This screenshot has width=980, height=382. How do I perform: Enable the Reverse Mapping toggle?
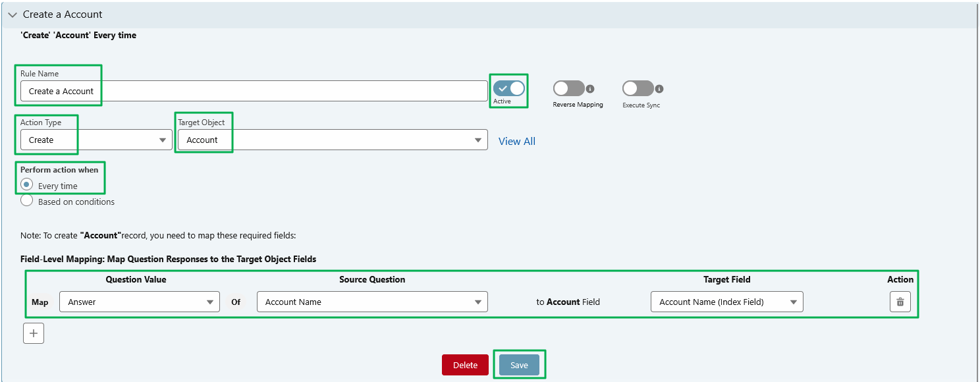(x=568, y=88)
